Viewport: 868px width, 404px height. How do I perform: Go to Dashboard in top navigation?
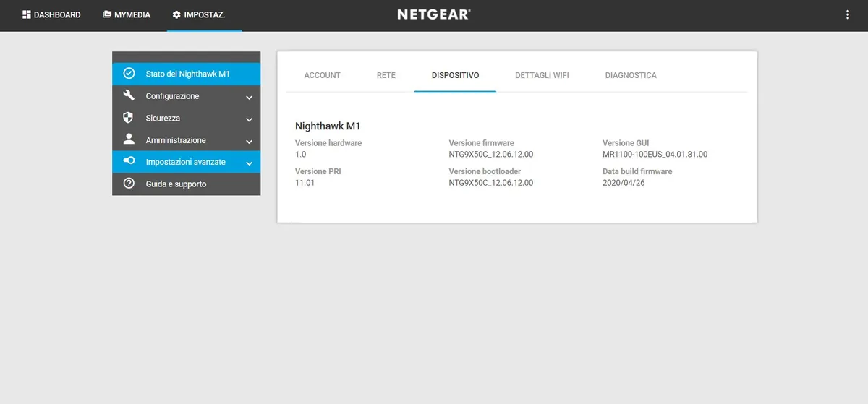pos(51,14)
